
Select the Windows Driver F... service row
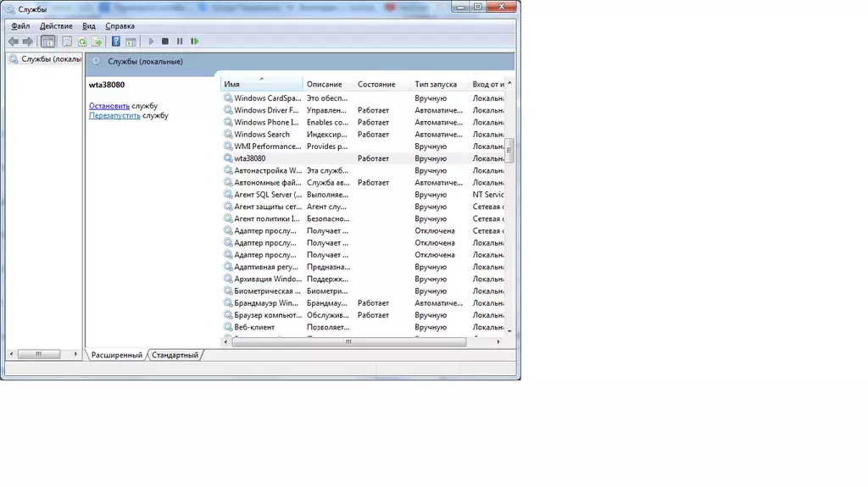[x=363, y=110]
